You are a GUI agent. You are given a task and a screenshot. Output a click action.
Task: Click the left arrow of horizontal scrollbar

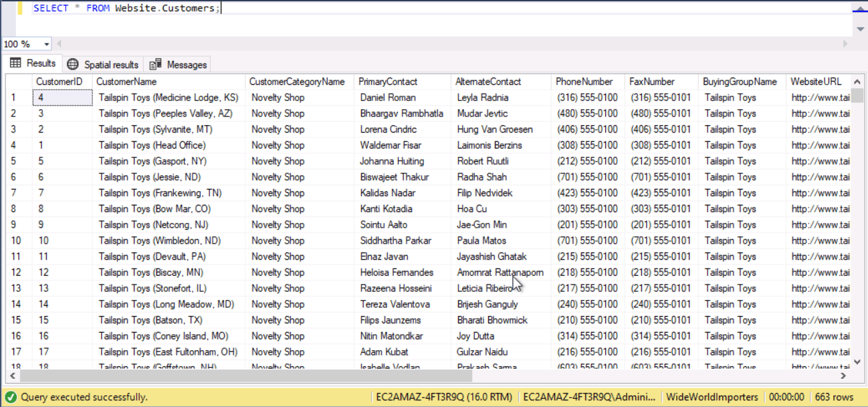tap(11, 376)
